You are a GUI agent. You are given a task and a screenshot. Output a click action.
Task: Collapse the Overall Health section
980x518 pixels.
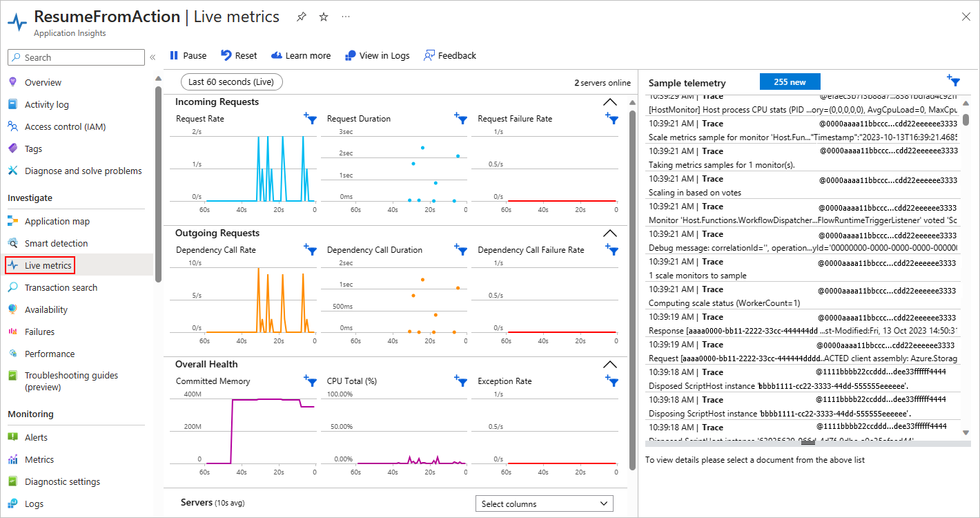[x=610, y=365]
